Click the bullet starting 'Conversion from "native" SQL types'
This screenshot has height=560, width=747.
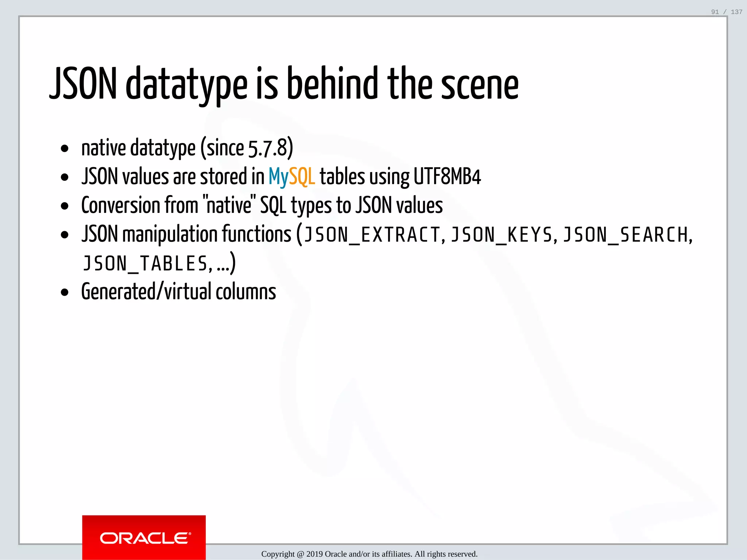coord(262,205)
